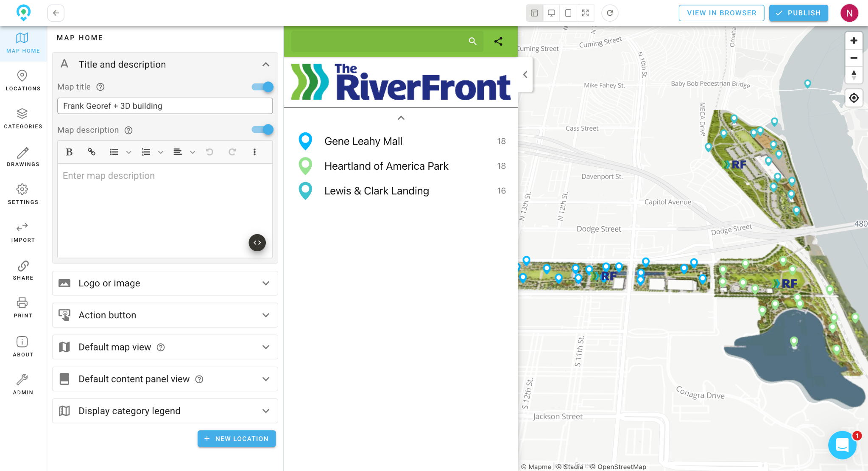Open the Settings tab in the sidebar
Viewport: 868px width, 471px height.
(23, 194)
